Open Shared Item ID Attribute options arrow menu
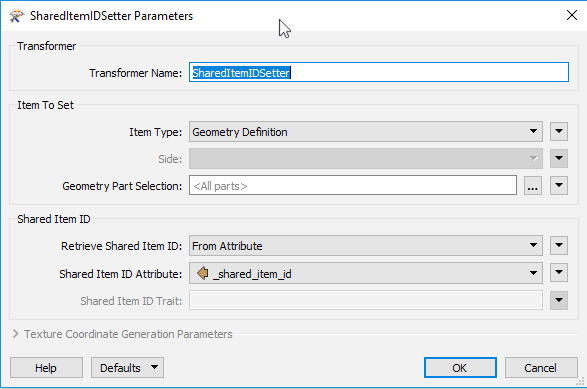 (559, 273)
